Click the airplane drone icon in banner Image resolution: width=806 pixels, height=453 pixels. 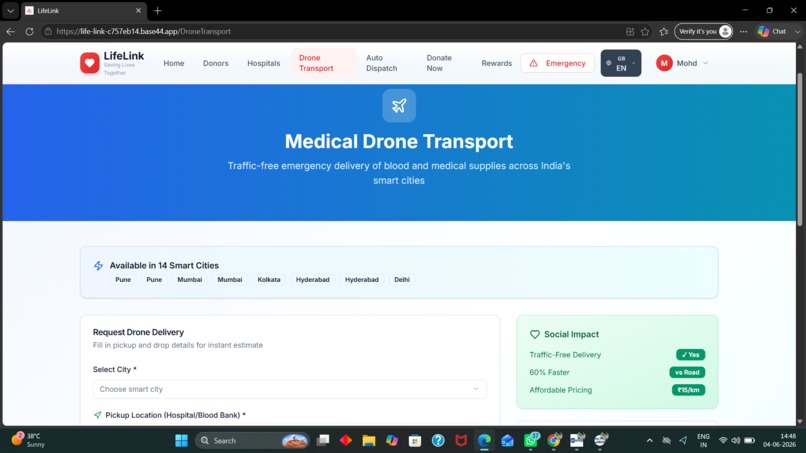pyautogui.click(x=399, y=106)
